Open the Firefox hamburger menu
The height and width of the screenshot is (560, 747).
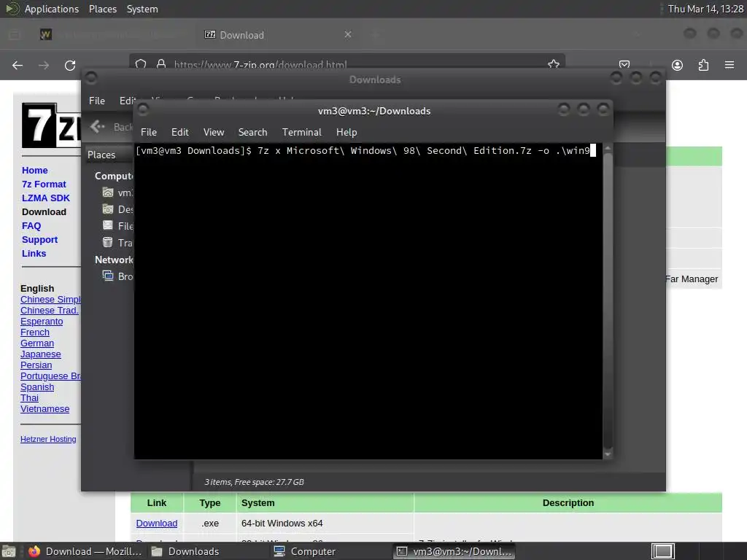click(729, 65)
